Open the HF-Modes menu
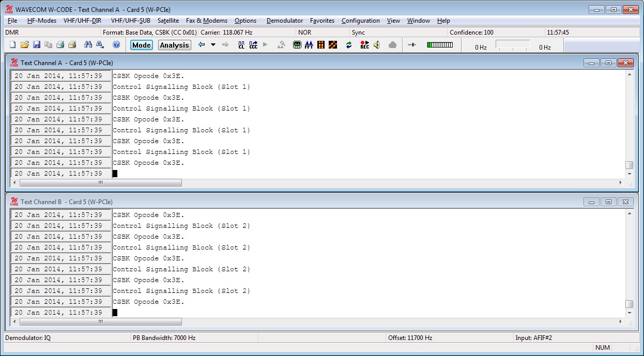644x356 pixels. (42, 21)
